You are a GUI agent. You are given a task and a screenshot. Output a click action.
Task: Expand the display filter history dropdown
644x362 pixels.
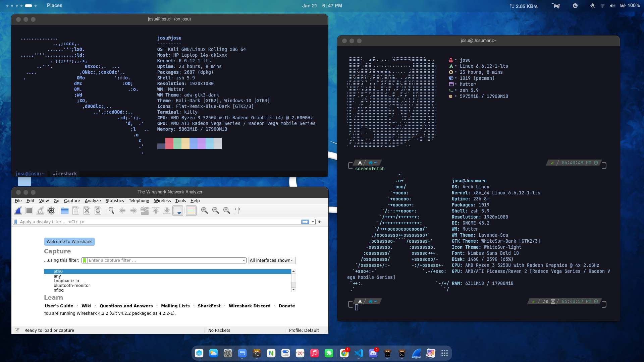point(313,222)
